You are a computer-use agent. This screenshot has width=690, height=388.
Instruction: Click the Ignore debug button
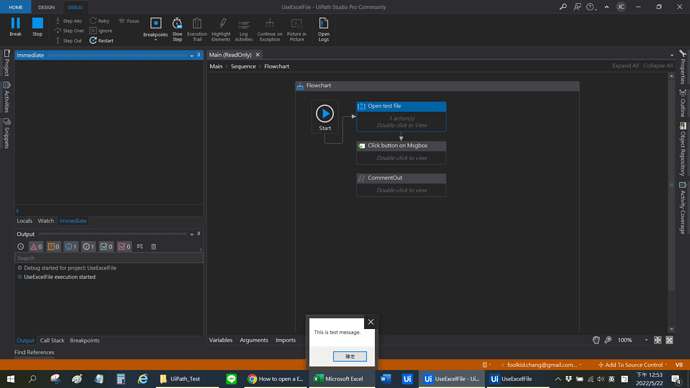101,31
